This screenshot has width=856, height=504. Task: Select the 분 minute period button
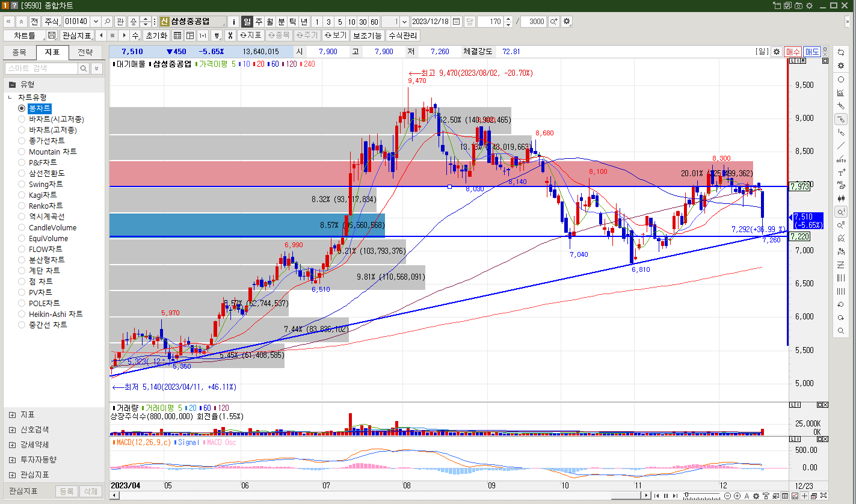coord(282,21)
